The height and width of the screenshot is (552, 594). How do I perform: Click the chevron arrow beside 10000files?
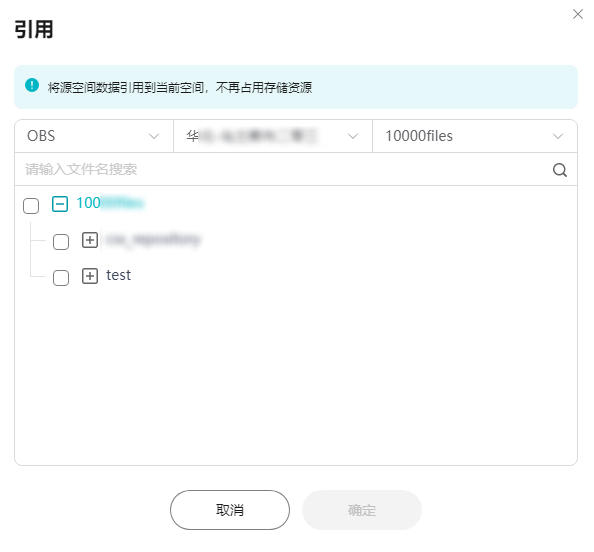click(558, 136)
